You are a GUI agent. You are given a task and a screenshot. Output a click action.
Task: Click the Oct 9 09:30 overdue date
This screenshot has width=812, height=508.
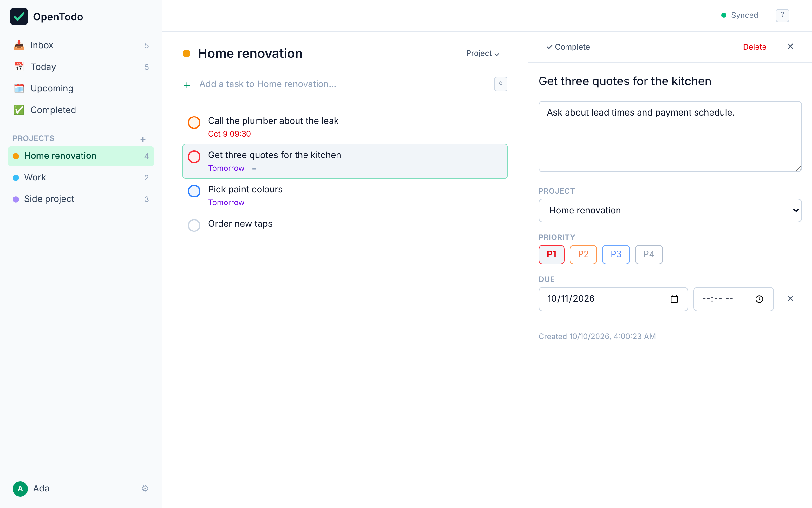click(x=229, y=134)
